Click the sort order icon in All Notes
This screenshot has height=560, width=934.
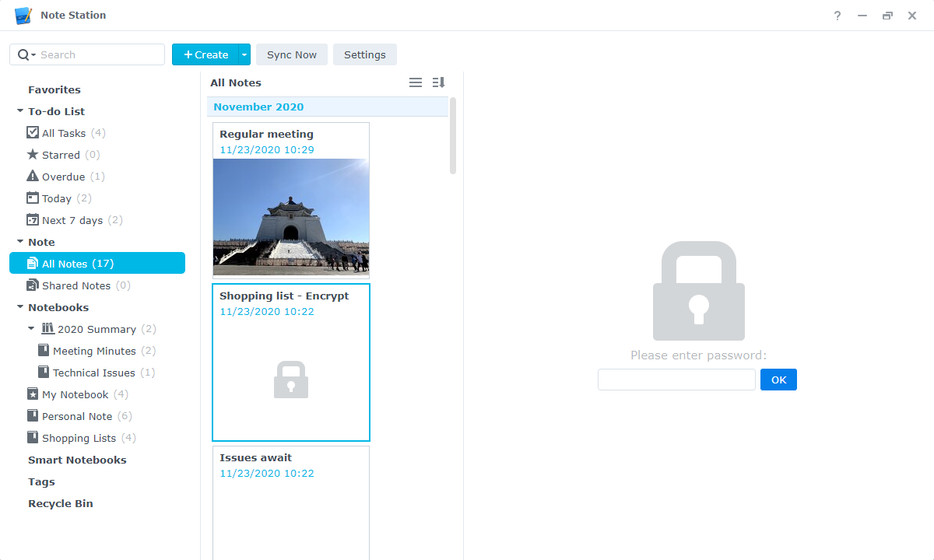tap(438, 82)
